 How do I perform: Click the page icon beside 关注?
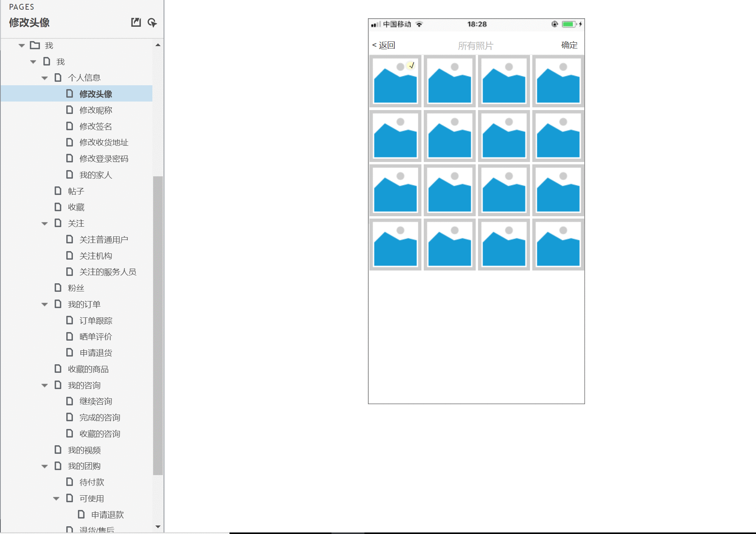tap(58, 223)
